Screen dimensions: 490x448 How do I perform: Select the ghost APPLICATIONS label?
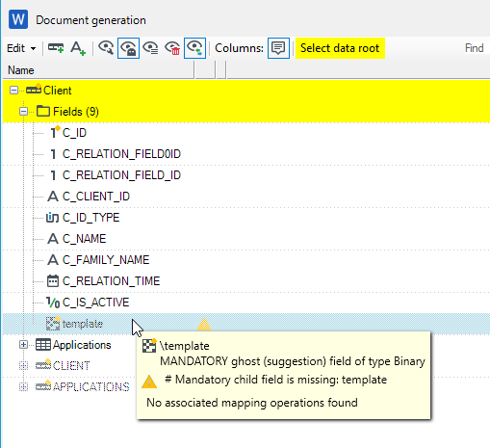(91, 387)
